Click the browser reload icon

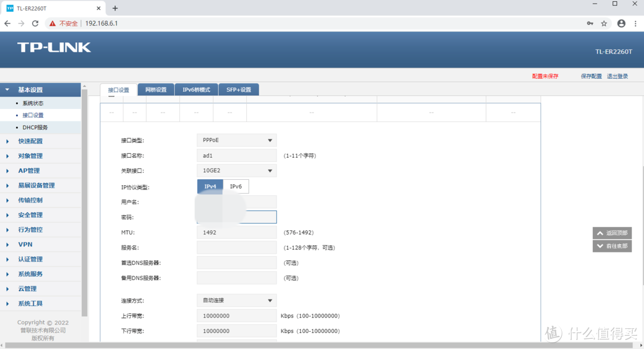pyautogui.click(x=35, y=23)
